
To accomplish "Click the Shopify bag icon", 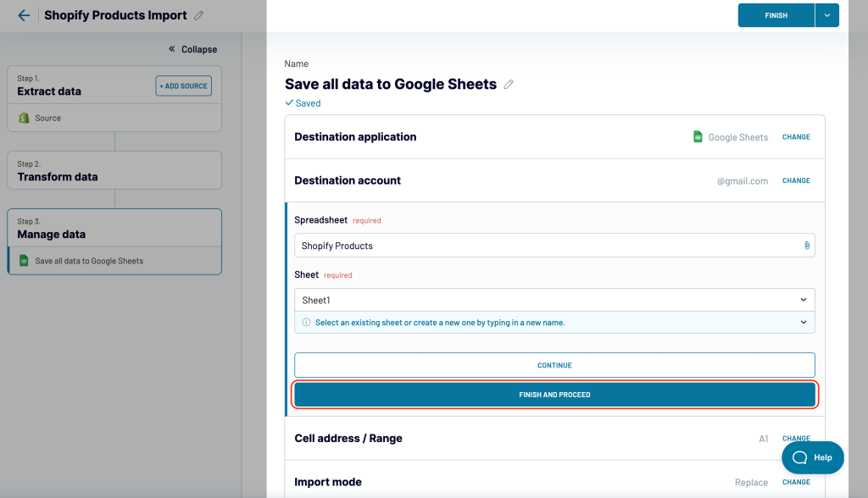I will (24, 118).
